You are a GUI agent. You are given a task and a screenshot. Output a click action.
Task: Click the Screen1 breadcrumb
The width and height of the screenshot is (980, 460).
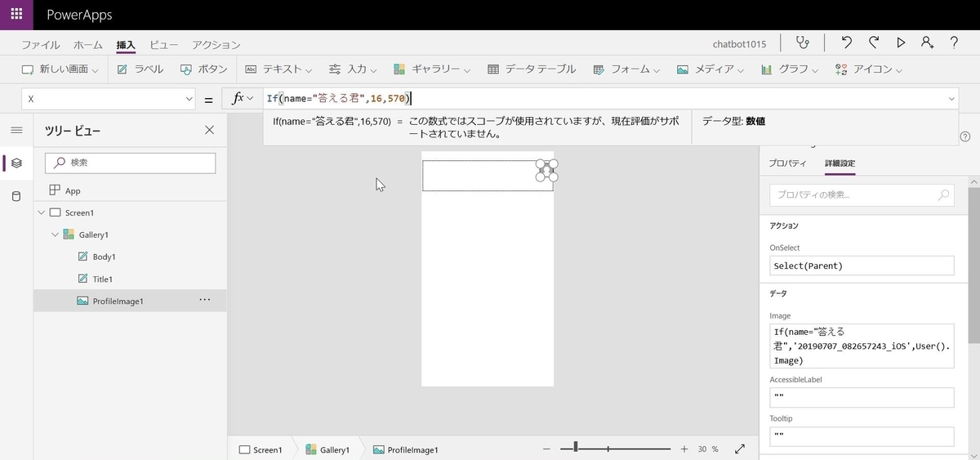click(261, 449)
